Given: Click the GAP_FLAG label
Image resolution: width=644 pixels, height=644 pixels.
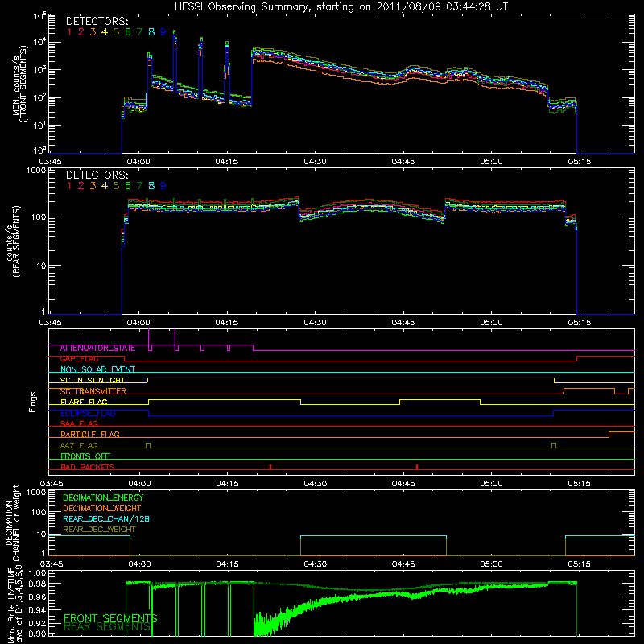Looking at the screenshot, I should tap(79, 359).
